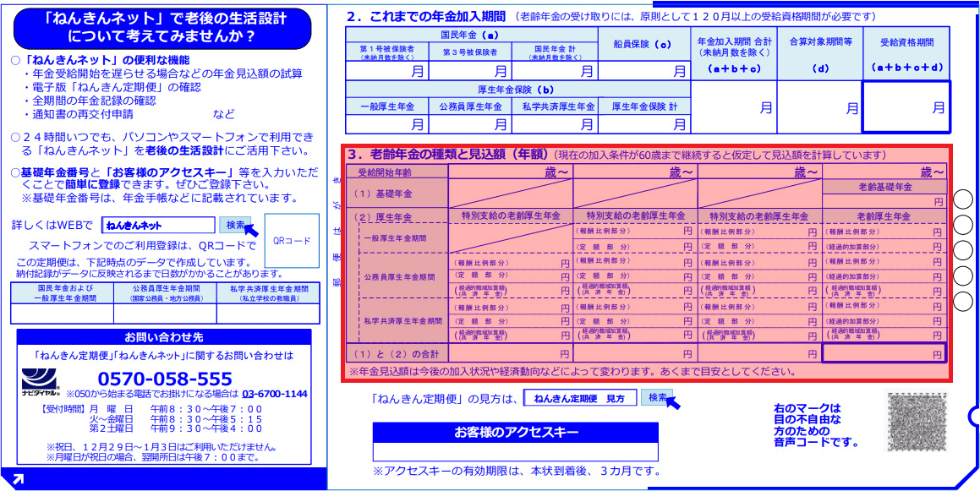Click the 公務員厚生年金 column header
Screen dimensions: 980x491
(468, 106)
